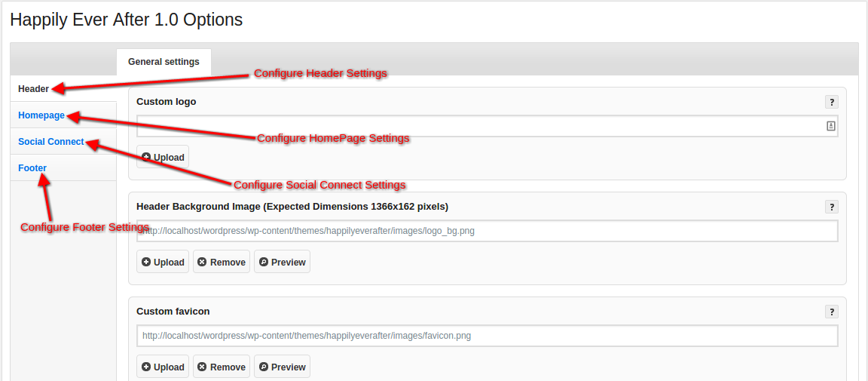The height and width of the screenshot is (381, 868).
Task: Click the Header Background Image help icon
Action: pyautogui.click(x=832, y=207)
